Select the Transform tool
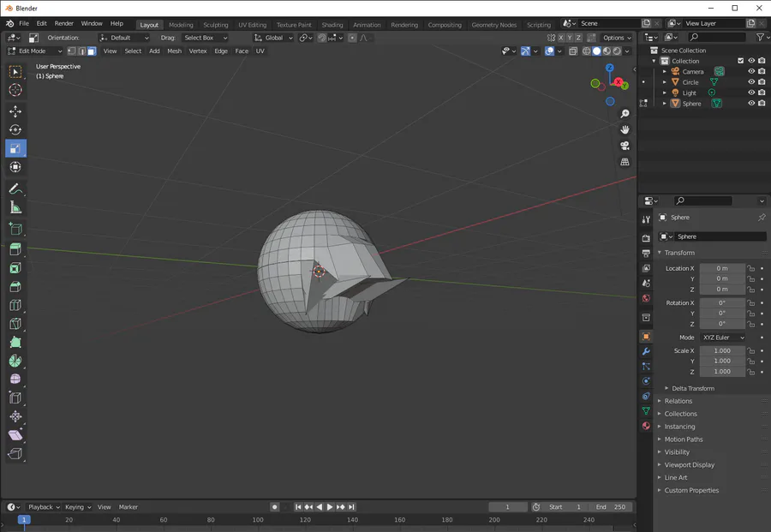771x532 pixels. pyautogui.click(x=15, y=167)
